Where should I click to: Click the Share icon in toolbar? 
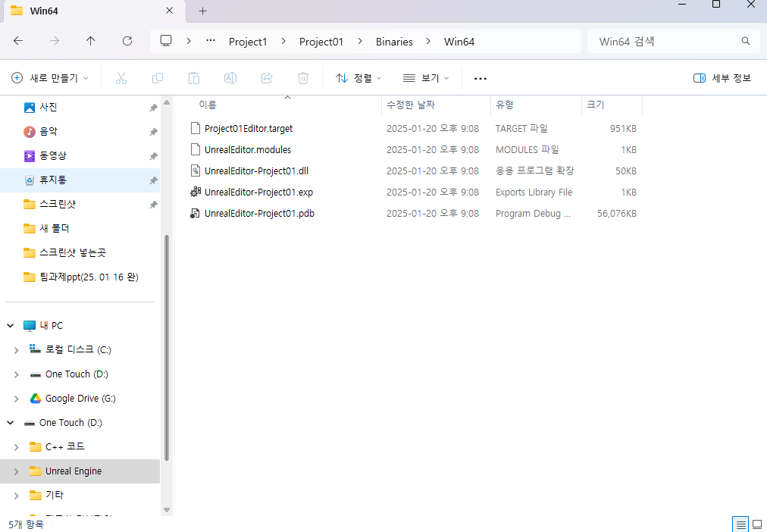pyautogui.click(x=267, y=78)
